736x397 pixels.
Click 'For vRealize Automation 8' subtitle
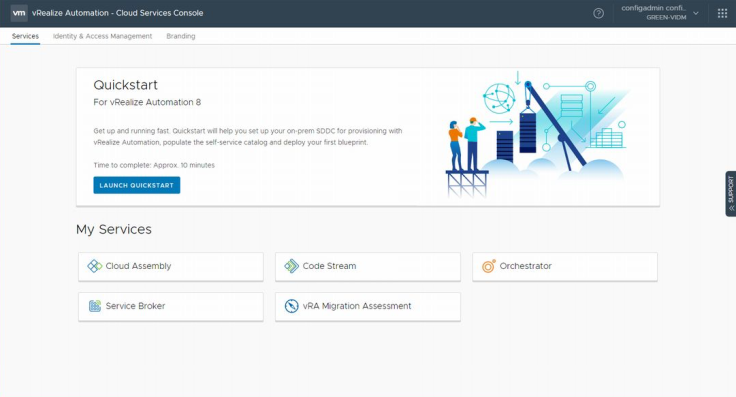coord(147,102)
